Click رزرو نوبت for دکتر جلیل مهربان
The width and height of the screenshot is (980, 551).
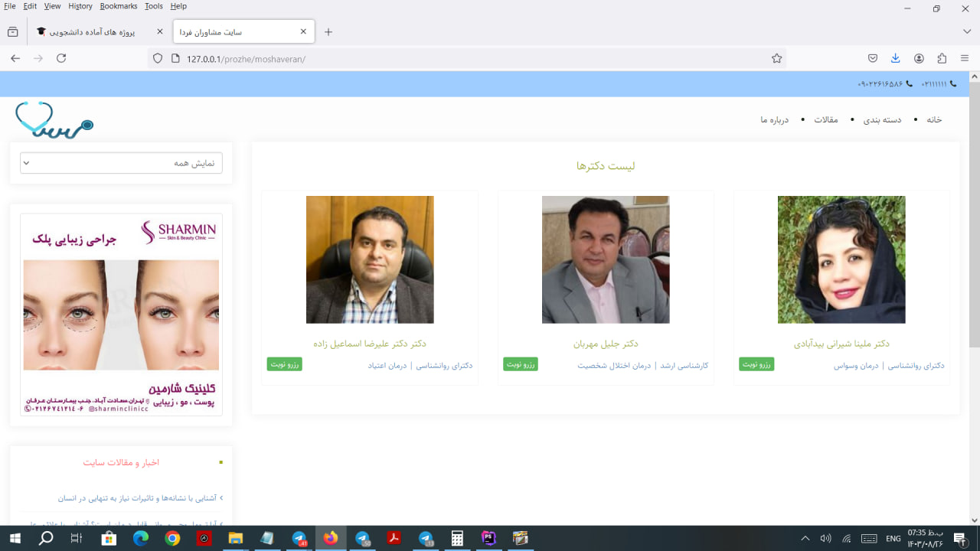coord(521,364)
